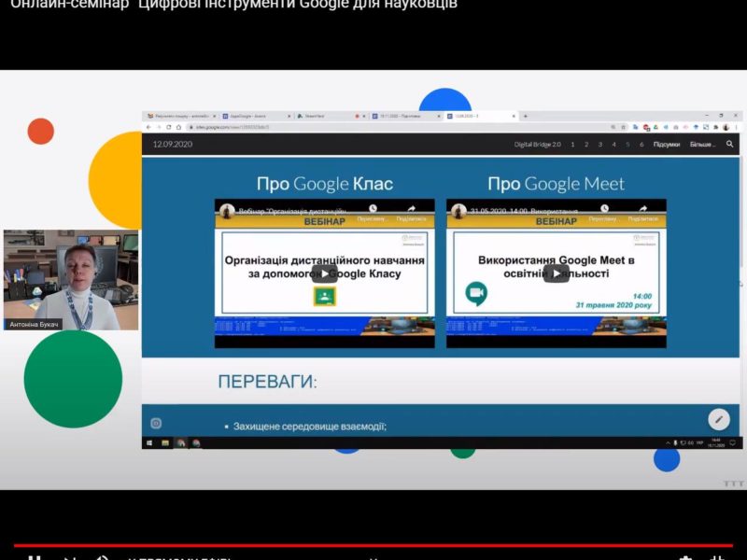Image resolution: width=747 pixels, height=560 pixels.
Task: Open search magnifier in the site header
Action: (730, 145)
